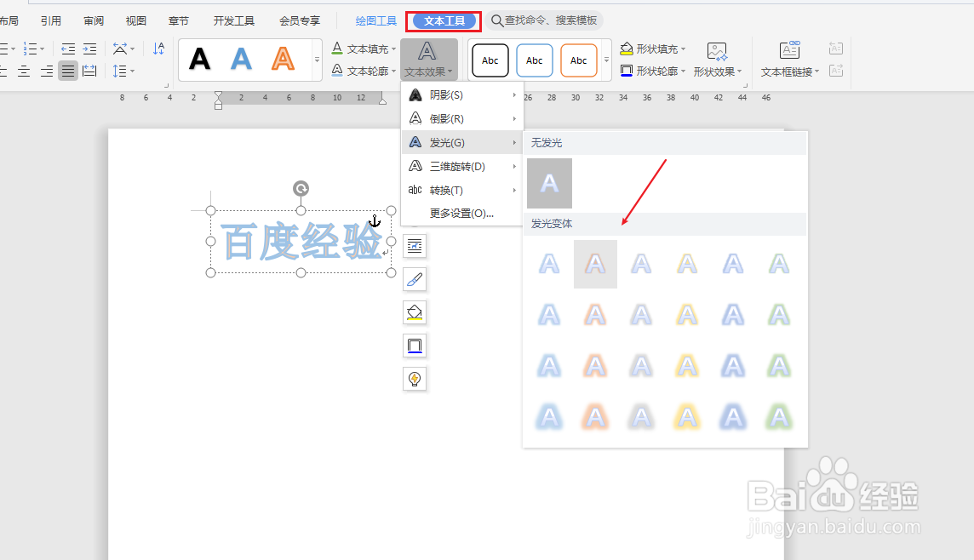This screenshot has height=560, width=974.
Task: Open the 三维旋转(D) submenu
Action: [462, 167]
